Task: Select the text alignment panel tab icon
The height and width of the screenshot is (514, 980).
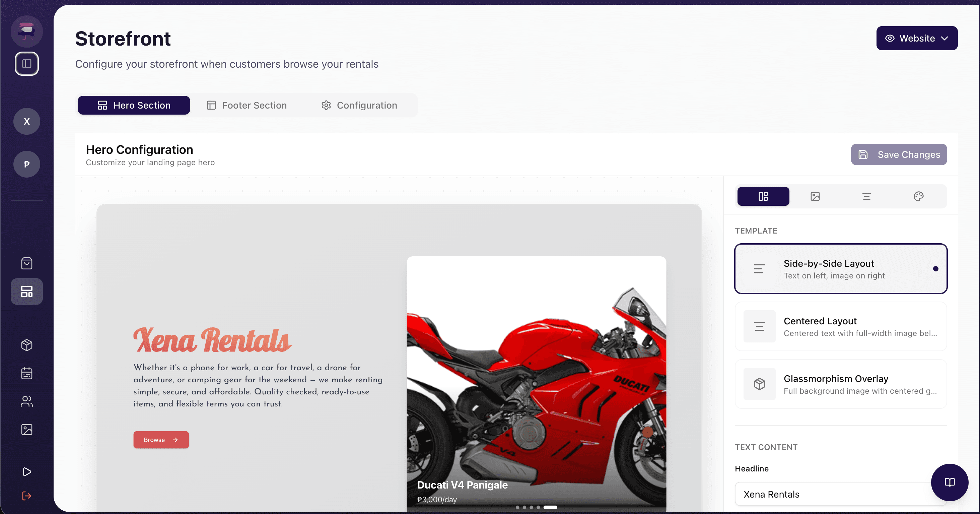Action: (x=867, y=196)
